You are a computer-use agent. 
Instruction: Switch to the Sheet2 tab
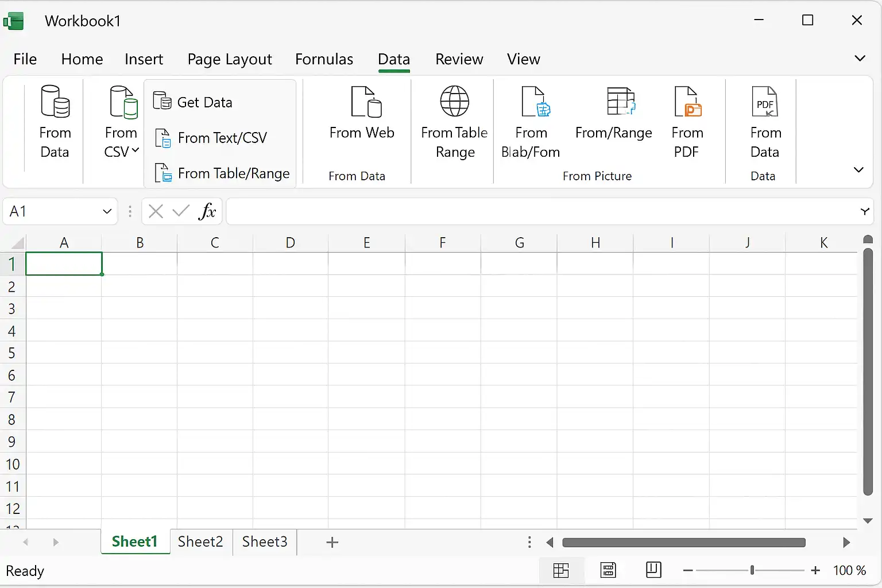click(x=200, y=541)
